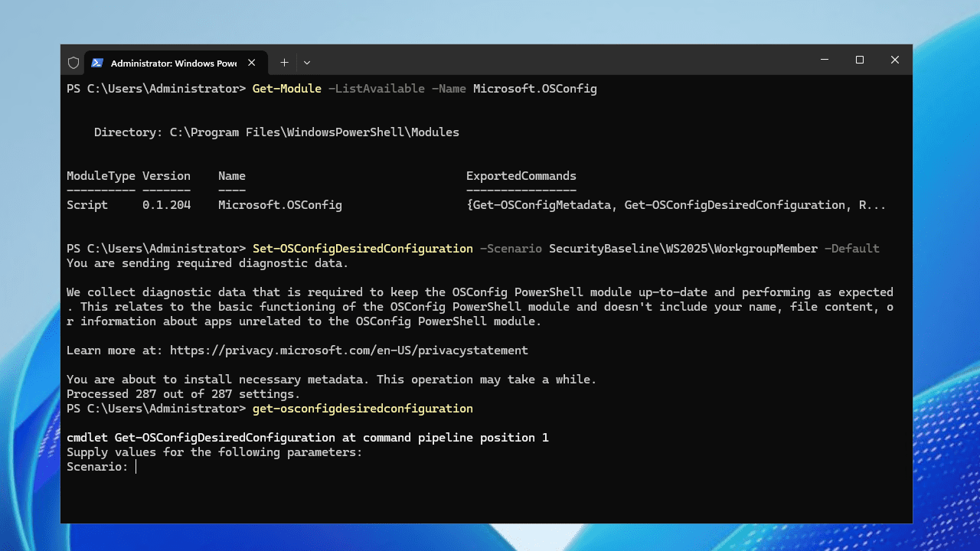Close the Administrator PowerShell tab
This screenshot has width=980, height=551.
tap(253, 63)
